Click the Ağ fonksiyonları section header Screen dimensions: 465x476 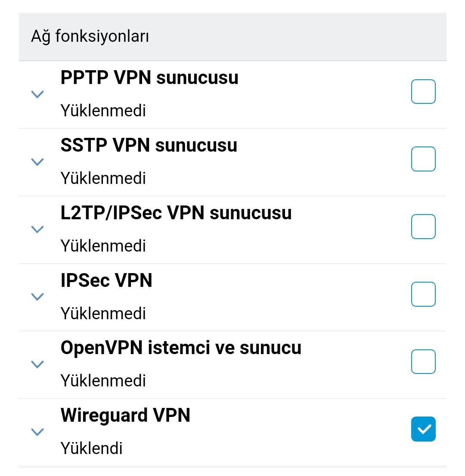point(232,37)
